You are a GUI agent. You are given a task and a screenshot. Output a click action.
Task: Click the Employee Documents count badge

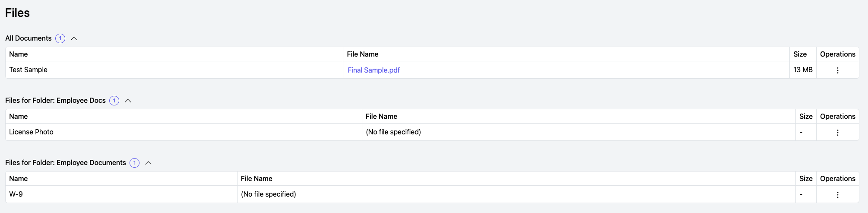134,163
